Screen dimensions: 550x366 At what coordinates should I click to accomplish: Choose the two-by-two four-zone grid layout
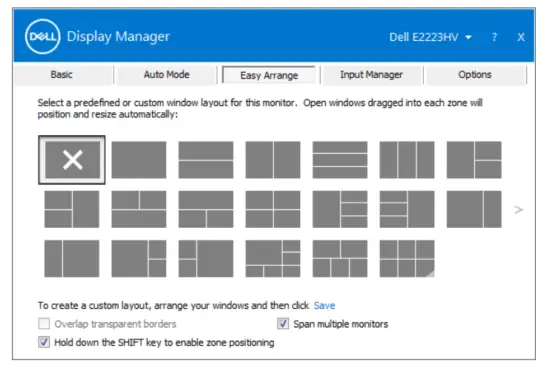pyautogui.click(x=273, y=209)
